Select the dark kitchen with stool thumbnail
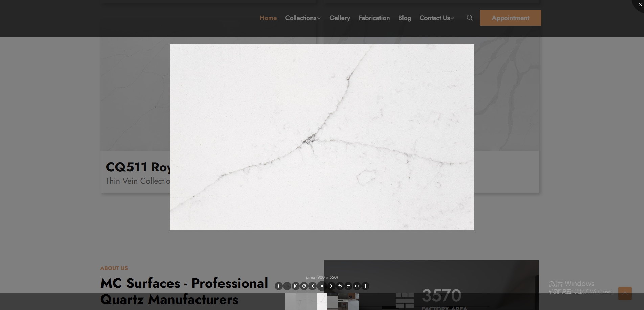644x310 pixels. click(343, 302)
